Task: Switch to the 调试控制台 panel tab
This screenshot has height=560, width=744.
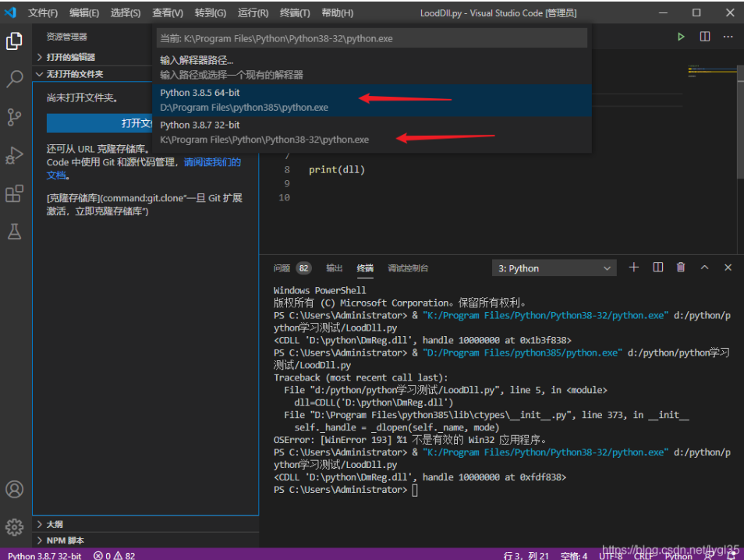Action: coord(408,268)
